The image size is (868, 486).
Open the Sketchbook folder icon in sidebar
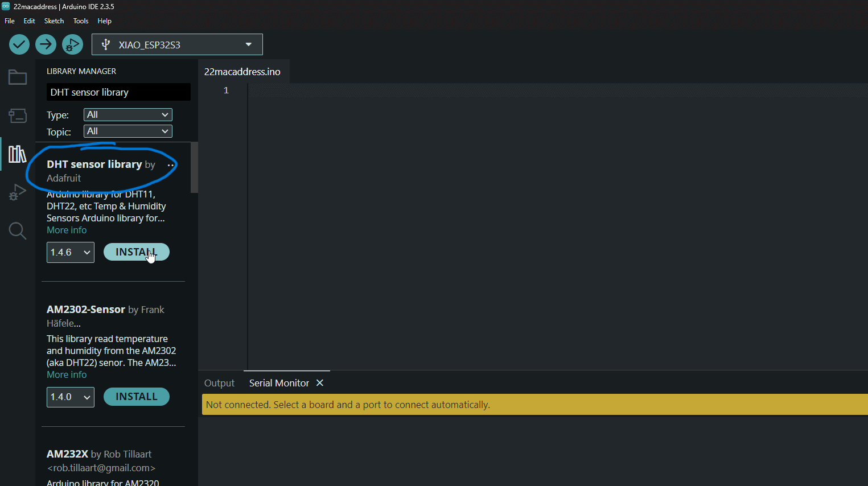point(18,77)
